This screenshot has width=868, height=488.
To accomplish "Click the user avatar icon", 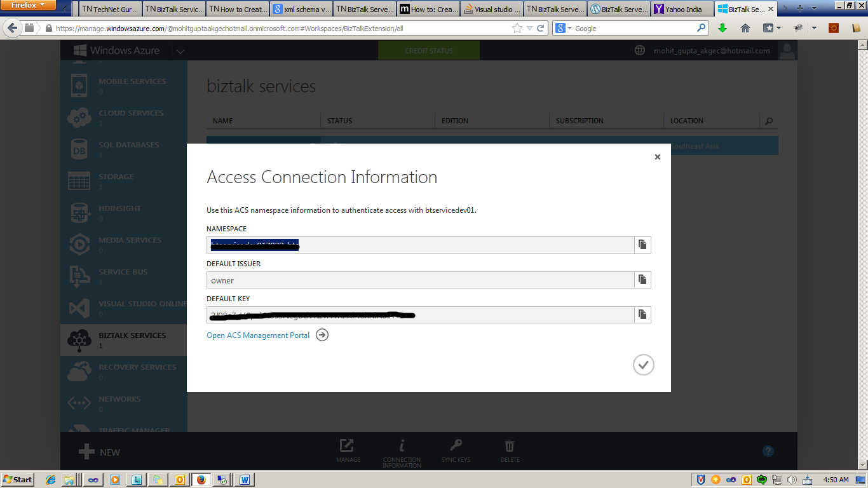I will tap(787, 51).
